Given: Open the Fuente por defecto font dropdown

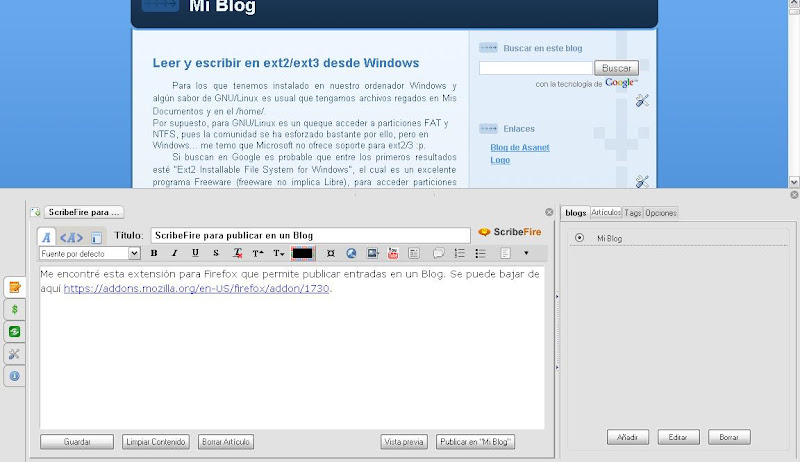Looking at the screenshot, I should tap(89, 253).
